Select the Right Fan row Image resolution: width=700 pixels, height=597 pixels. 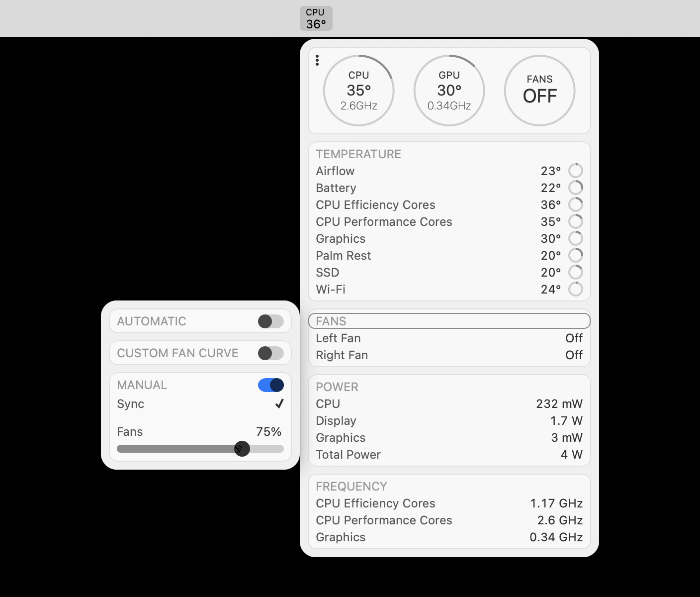(x=449, y=355)
